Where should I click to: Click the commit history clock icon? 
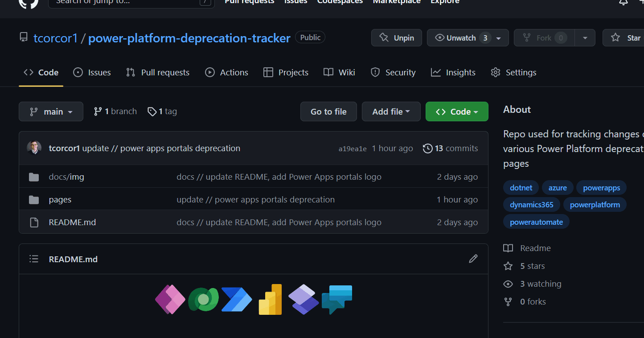click(x=427, y=148)
